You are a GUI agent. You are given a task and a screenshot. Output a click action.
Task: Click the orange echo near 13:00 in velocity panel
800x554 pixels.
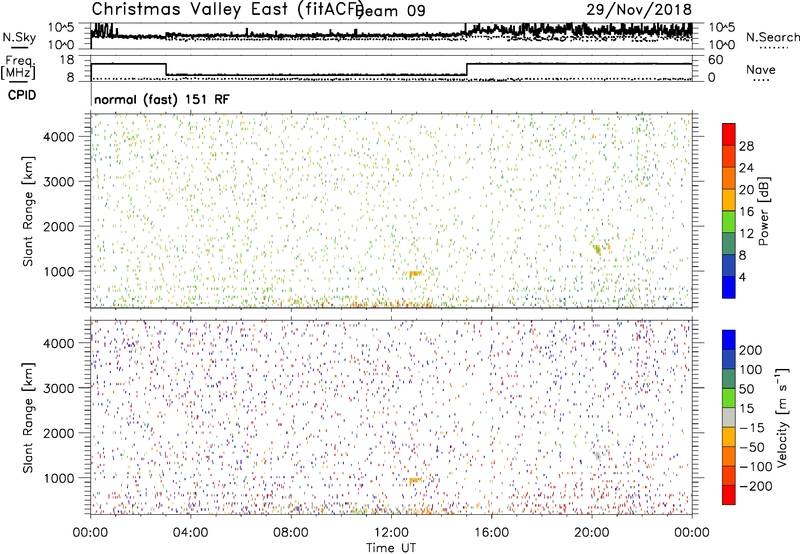[x=415, y=481]
